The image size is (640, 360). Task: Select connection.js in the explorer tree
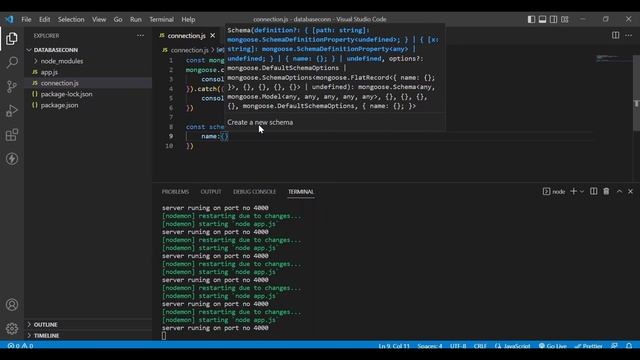tap(60, 83)
